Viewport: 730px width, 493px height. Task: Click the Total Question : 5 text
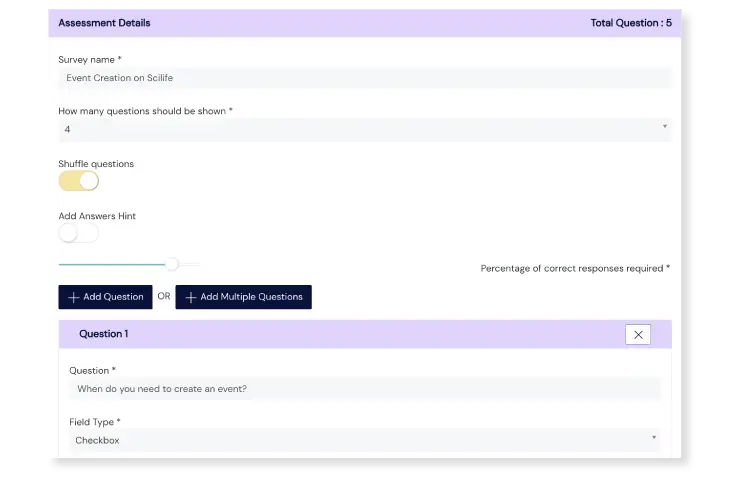point(631,23)
